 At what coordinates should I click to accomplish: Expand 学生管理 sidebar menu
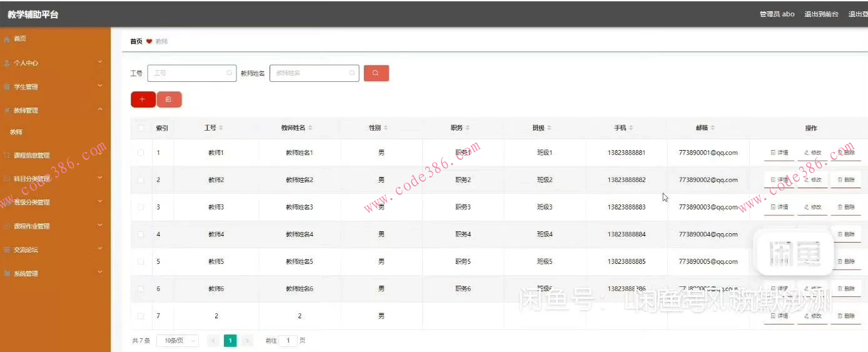(55, 87)
